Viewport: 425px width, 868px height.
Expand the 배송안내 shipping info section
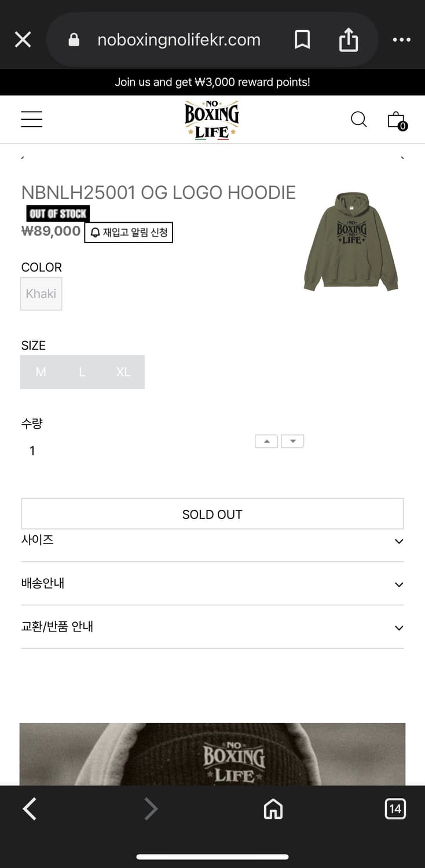pos(212,584)
